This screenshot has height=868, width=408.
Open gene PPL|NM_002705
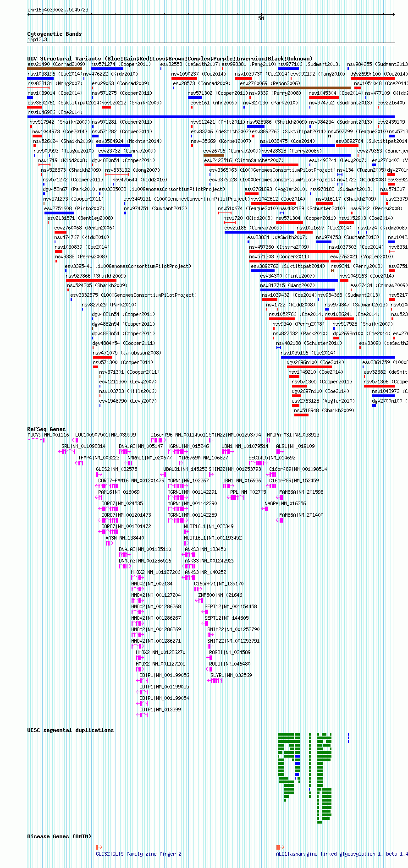[x=248, y=492]
